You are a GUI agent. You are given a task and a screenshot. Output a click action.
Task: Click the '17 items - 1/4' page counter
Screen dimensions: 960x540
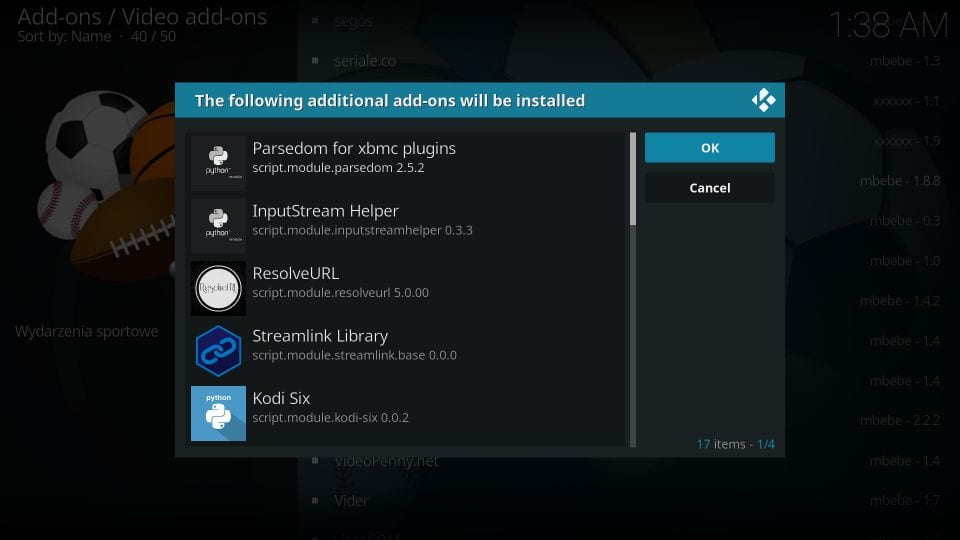735,444
